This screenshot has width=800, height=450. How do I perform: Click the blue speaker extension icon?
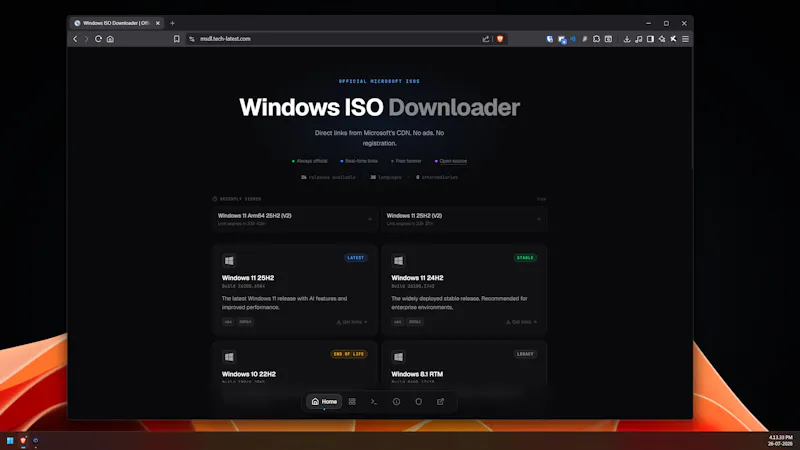point(573,39)
